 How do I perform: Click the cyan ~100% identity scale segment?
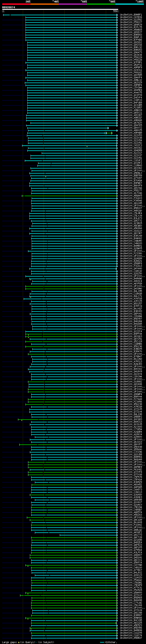coord(130,4)
